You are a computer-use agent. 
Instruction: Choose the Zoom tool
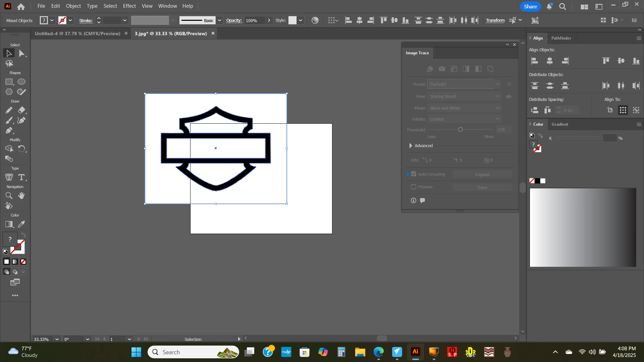point(9,196)
